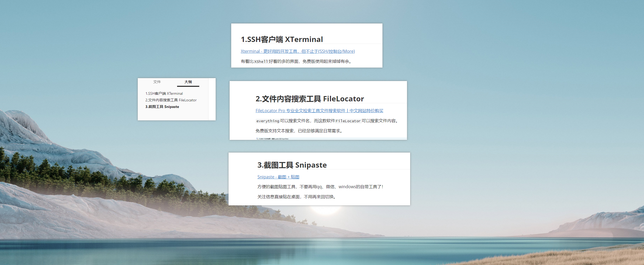The image size is (644, 265).
Task: Click heading 2.文件内容搜索工具 FileLocator
Action: [x=310, y=99]
